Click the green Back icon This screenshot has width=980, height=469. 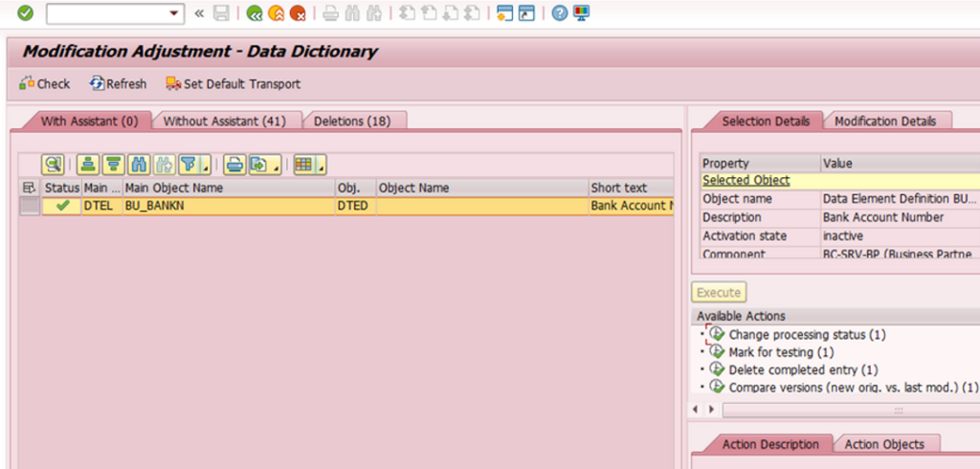(x=254, y=13)
